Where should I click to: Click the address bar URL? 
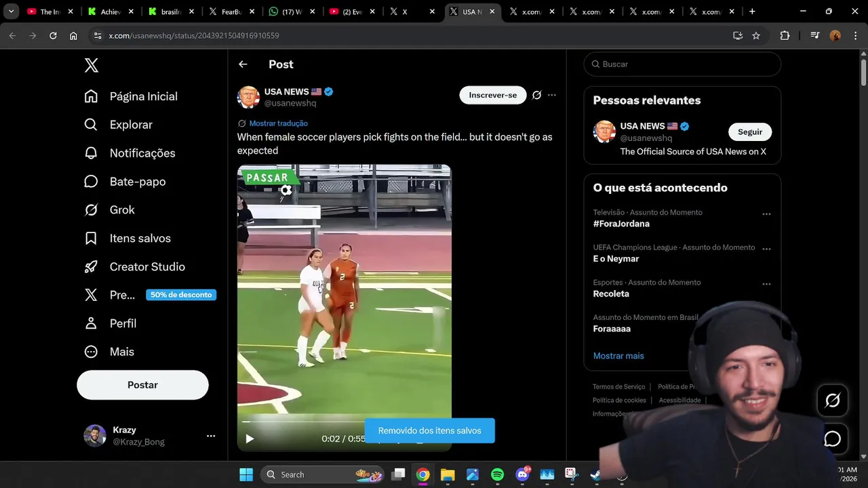(194, 35)
